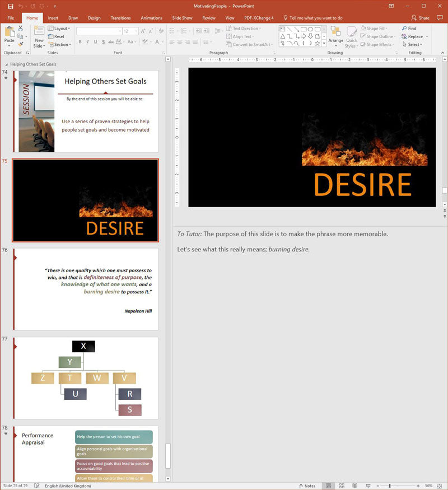The width and height of the screenshot is (448, 490).
Task: Apply text shadow formatting
Action: pyautogui.click(x=104, y=41)
